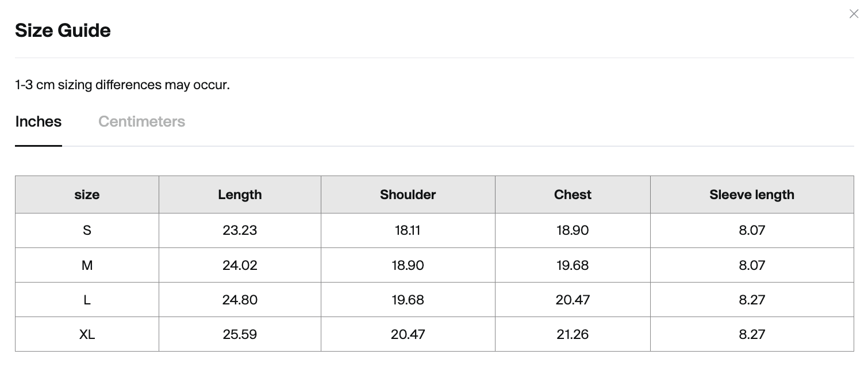The height and width of the screenshot is (366, 868).
Task: Select the L size row label
Action: point(87,300)
